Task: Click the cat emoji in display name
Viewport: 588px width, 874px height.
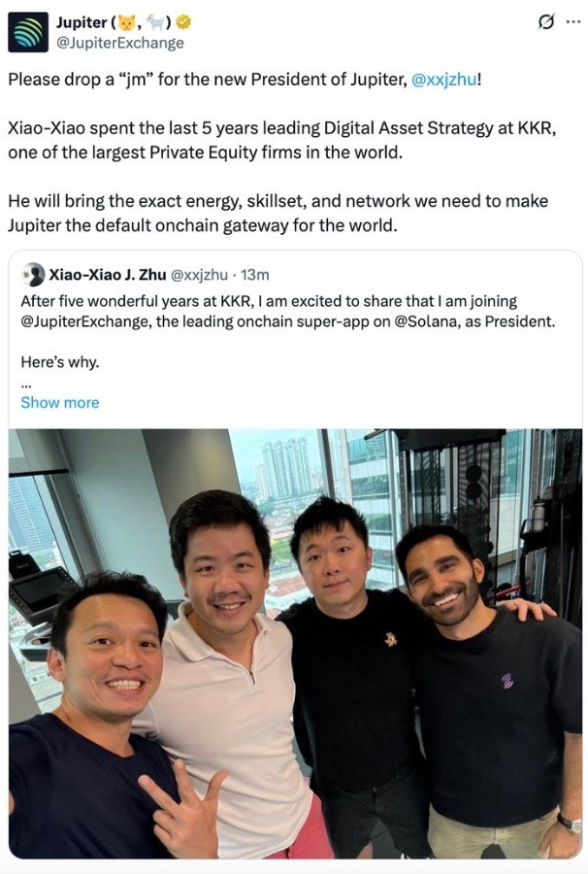Action: point(127,22)
